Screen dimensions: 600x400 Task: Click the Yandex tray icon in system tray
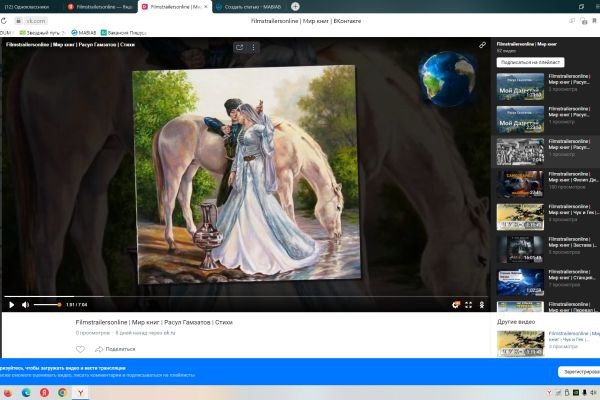[549, 393]
